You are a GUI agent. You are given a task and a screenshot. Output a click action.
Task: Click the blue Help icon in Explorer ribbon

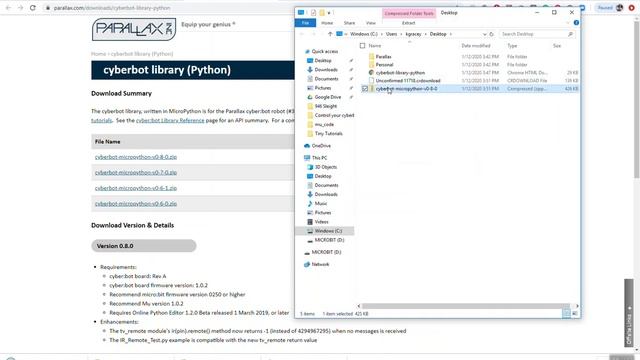(x=576, y=23)
